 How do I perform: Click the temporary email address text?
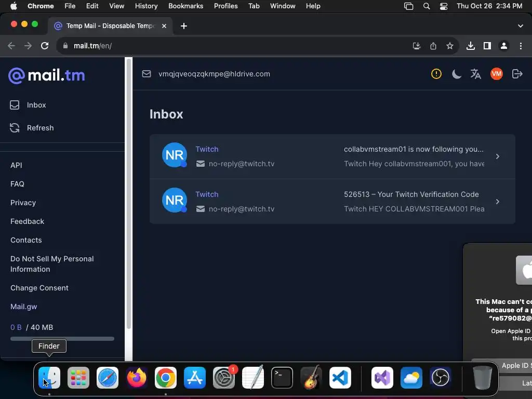pyautogui.click(x=214, y=74)
